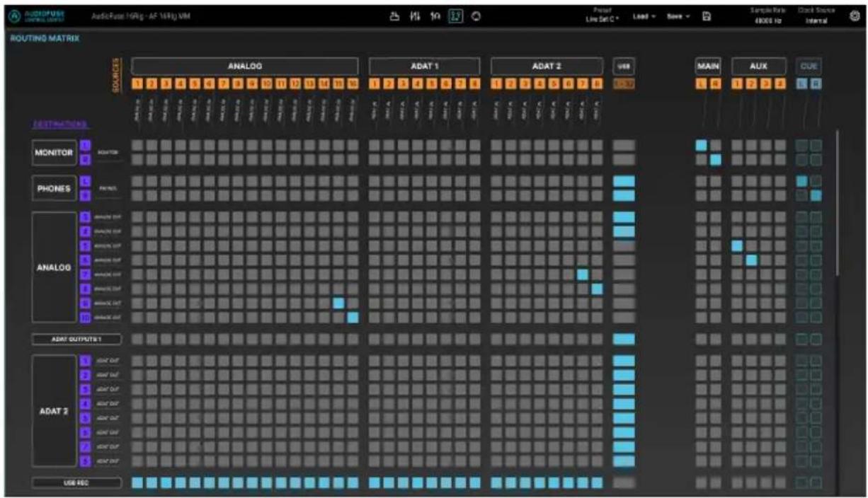Click the ADAT 2 destinations group box
868x498 pixels.
54,411
